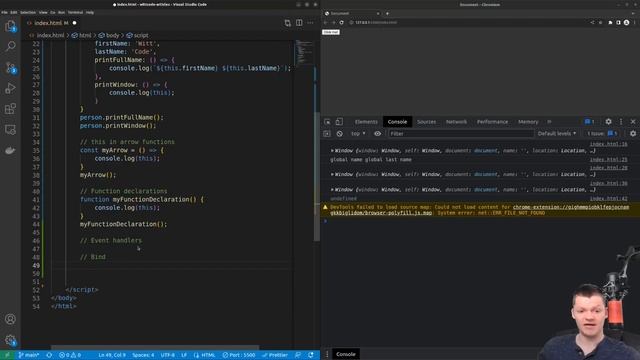Open the Docker whale icon view
Image resolution: width=640 pixels, height=360 pixels.
10,151
